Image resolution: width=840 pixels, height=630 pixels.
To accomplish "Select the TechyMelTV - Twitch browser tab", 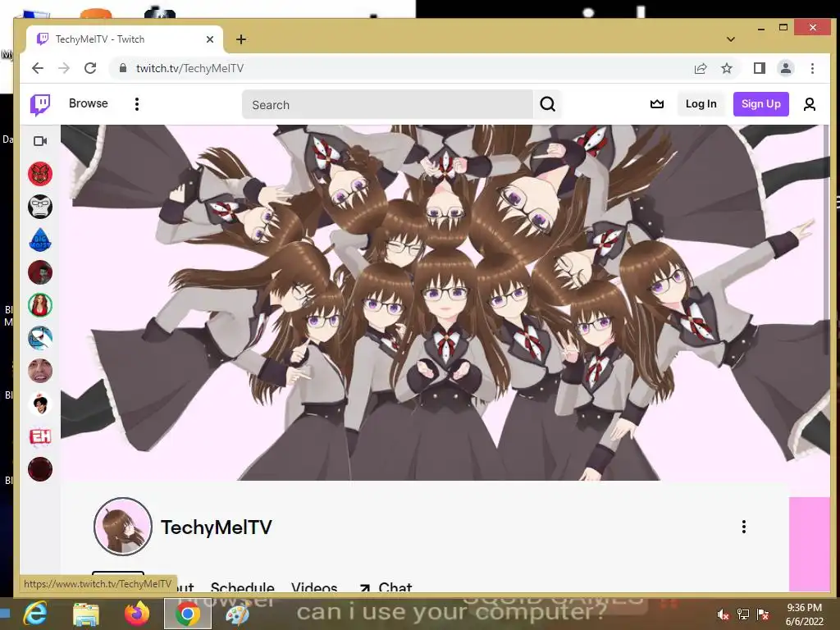I will (125, 39).
